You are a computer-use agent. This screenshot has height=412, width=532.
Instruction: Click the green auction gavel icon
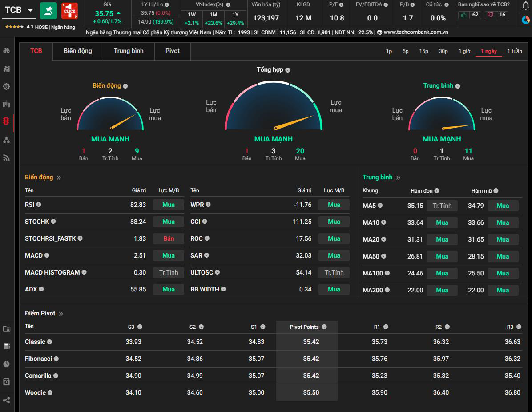pyautogui.click(x=48, y=11)
